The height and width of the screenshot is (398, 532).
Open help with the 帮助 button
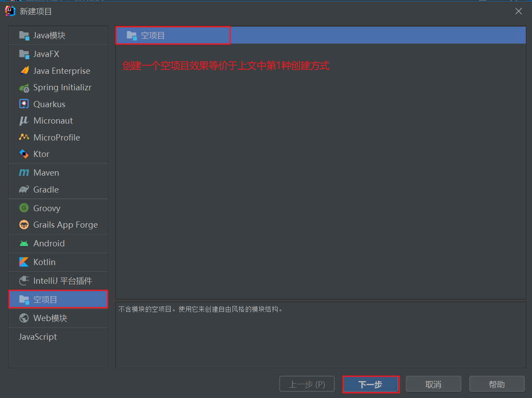click(497, 384)
